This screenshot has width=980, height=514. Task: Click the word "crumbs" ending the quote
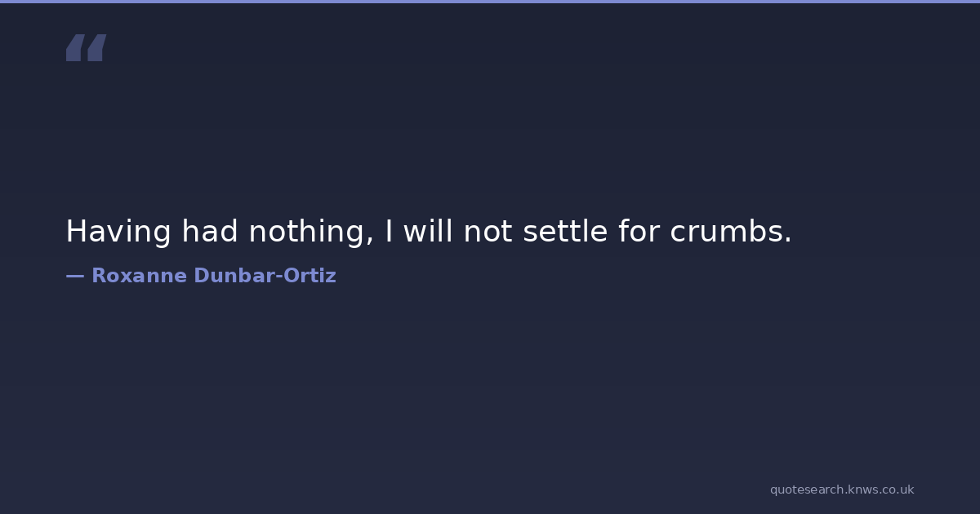click(726, 232)
